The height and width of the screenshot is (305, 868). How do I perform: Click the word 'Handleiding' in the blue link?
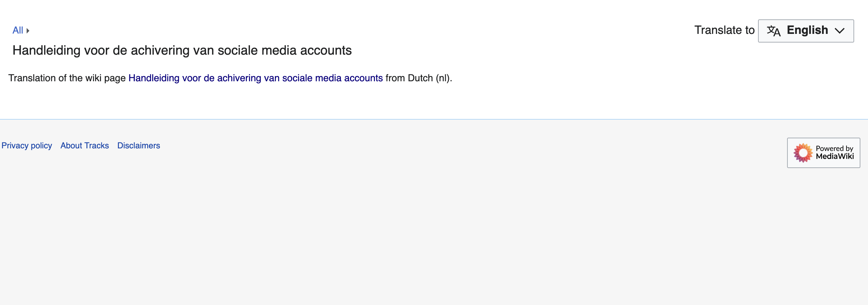point(154,78)
